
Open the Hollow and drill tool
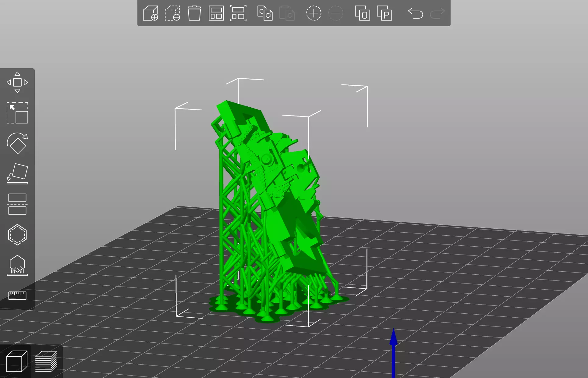17,235
